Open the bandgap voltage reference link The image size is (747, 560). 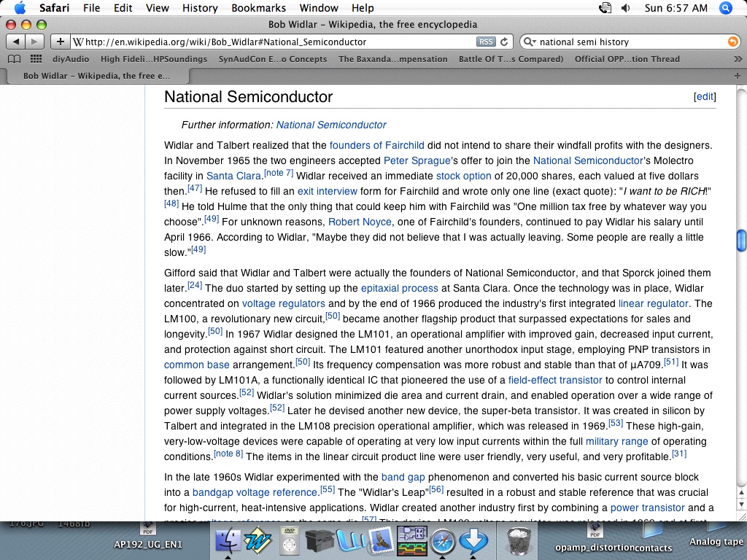coord(255,492)
